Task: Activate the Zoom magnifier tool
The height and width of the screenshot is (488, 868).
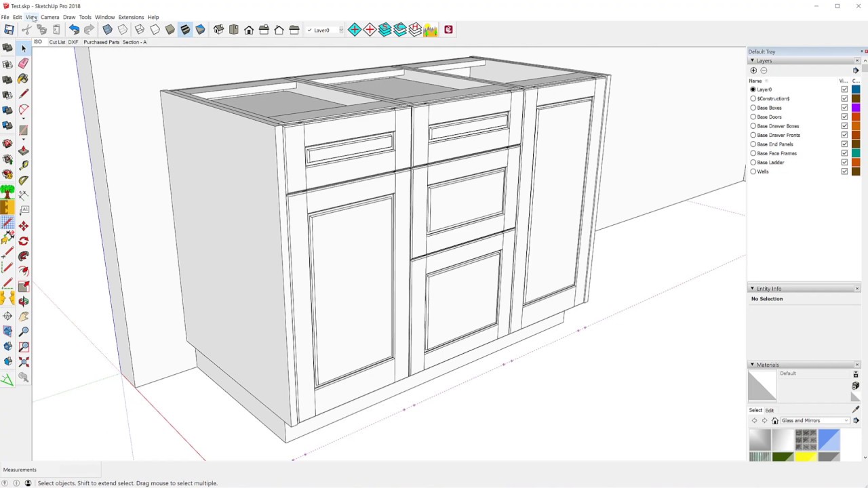Action: [23, 331]
